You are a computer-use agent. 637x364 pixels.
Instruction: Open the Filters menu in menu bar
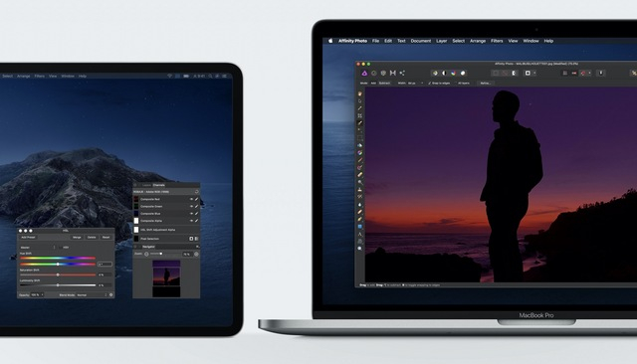(497, 41)
